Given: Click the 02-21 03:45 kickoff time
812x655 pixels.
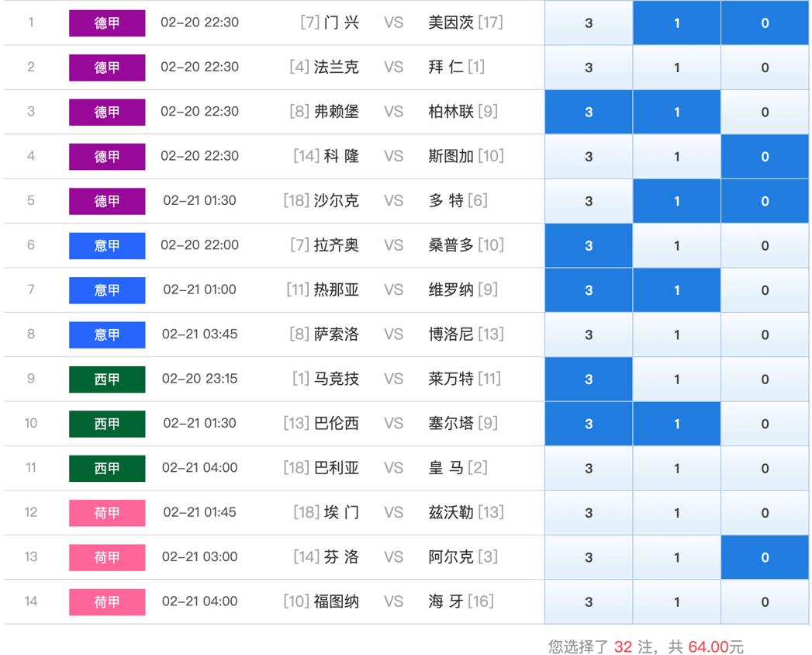Looking at the screenshot, I should click(x=200, y=334).
